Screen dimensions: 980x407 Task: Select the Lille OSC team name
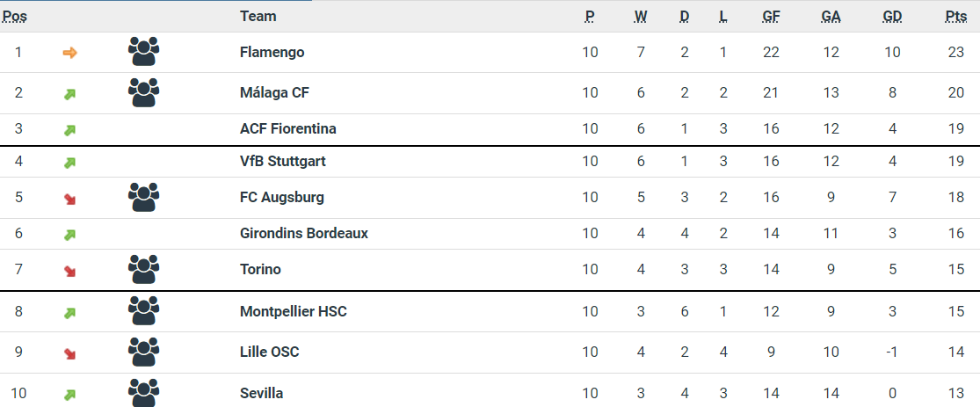coord(269,352)
